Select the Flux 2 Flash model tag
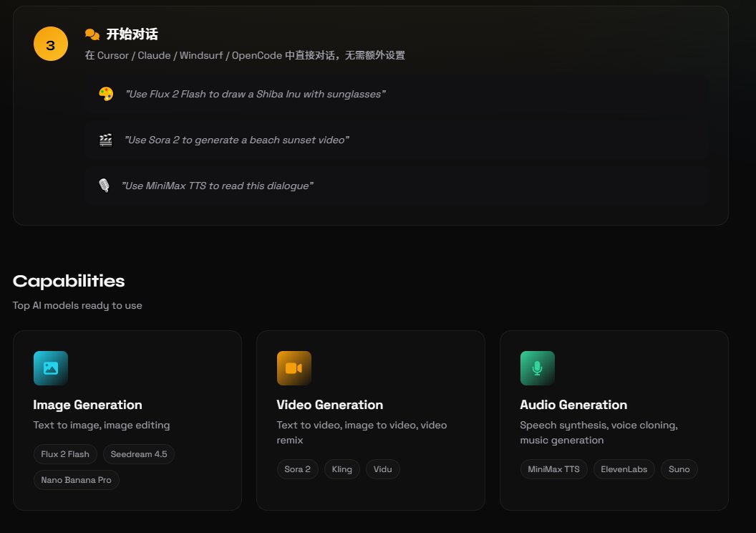The height and width of the screenshot is (533, 756). pyautogui.click(x=65, y=453)
